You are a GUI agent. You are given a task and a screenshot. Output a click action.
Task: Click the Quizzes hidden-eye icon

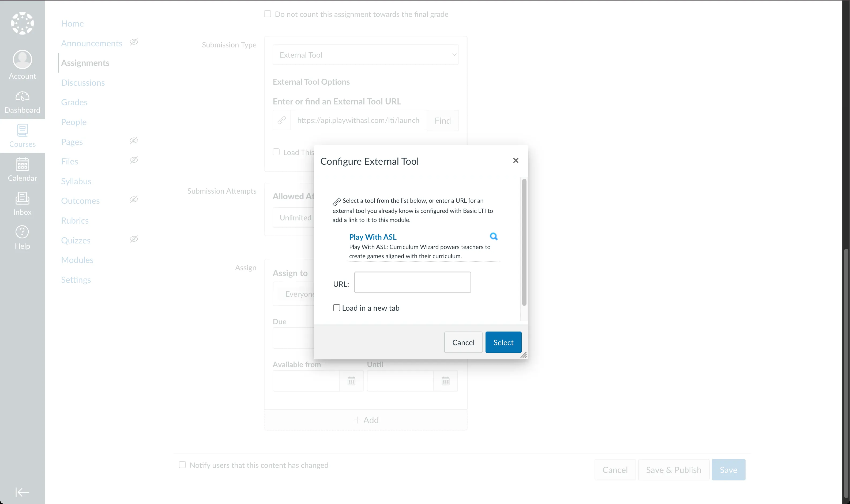click(134, 239)
